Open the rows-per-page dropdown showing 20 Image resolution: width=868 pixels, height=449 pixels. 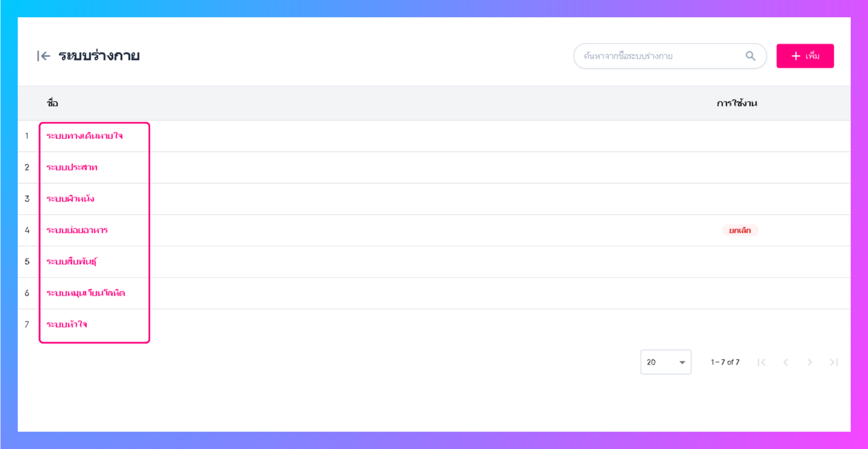(665, 362)
